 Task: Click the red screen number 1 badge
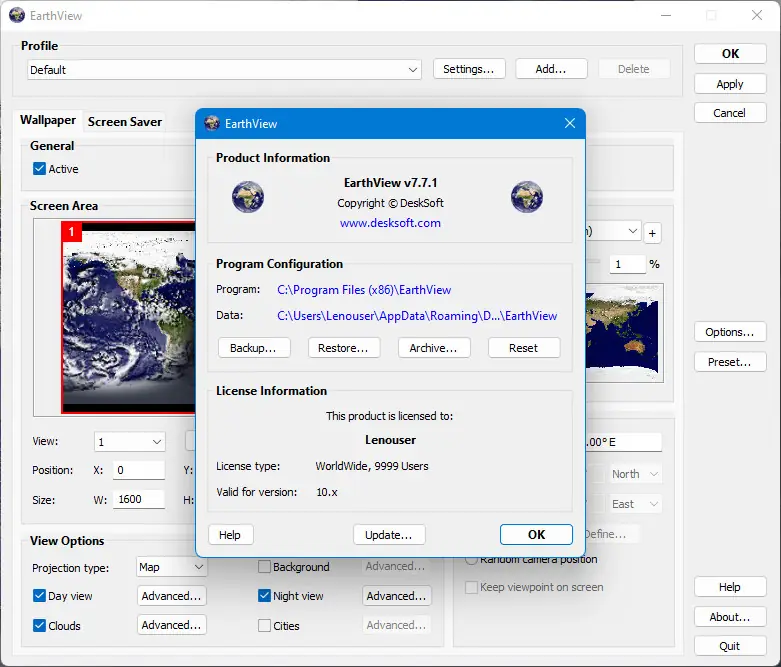tap(71, 232)
